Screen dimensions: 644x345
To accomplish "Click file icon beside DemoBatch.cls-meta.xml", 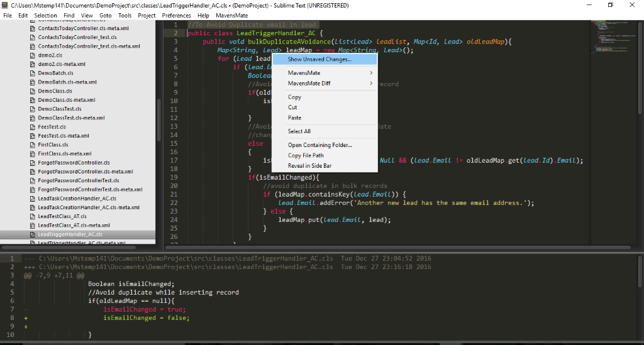I will tap(33, 82).
